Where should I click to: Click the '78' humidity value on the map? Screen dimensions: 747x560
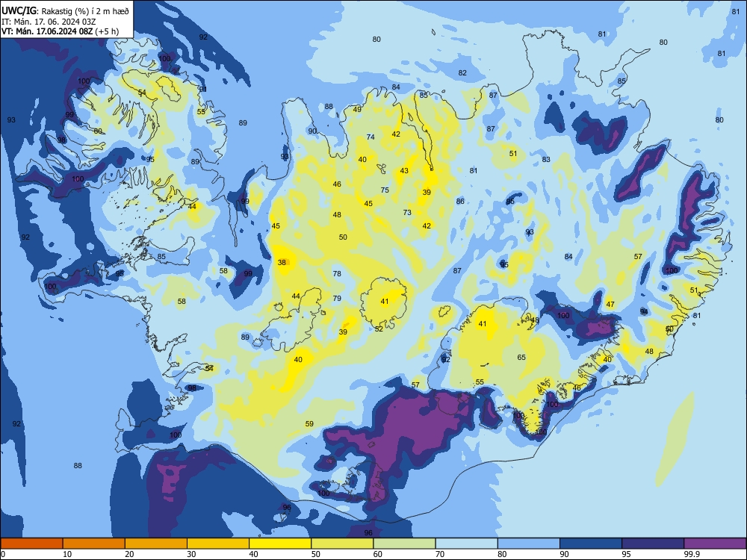pyautogui.click(x=337, y=274)
